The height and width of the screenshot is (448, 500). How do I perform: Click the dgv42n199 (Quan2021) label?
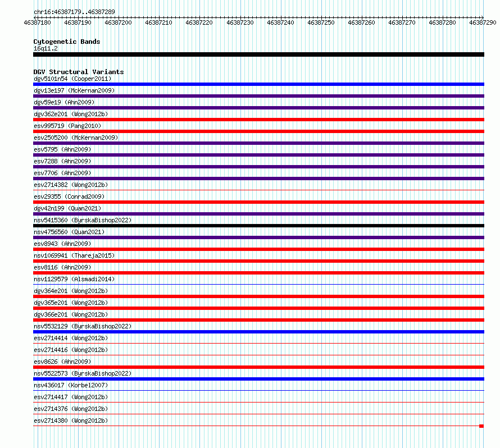coord(67,208)
